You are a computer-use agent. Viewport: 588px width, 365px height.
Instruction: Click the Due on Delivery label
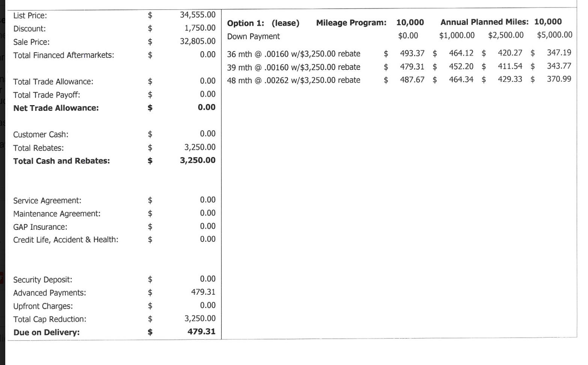46,332
